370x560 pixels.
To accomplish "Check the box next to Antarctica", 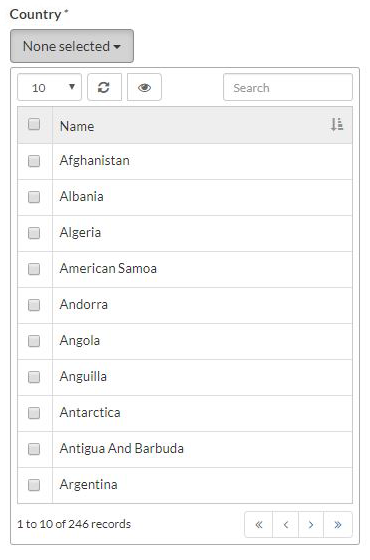I will [34, 413].
